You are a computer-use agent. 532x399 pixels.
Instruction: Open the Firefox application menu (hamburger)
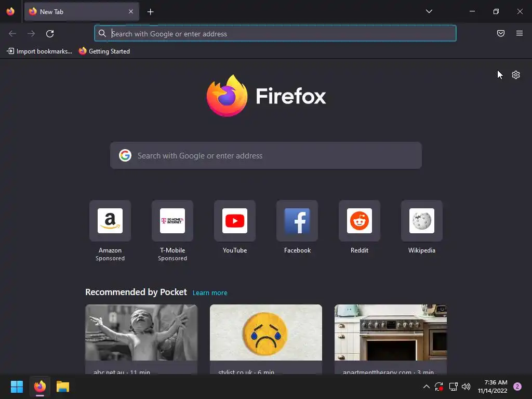coord(519,33)
